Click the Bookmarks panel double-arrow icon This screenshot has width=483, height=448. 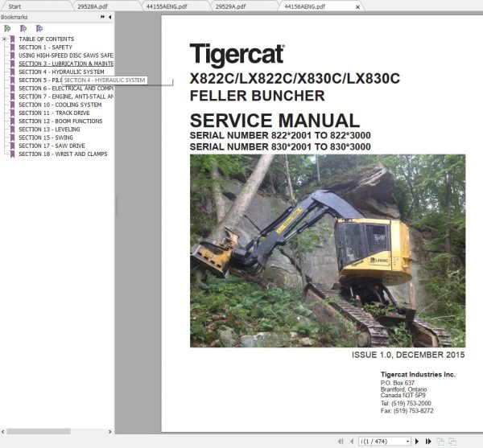tap(102, 17)
